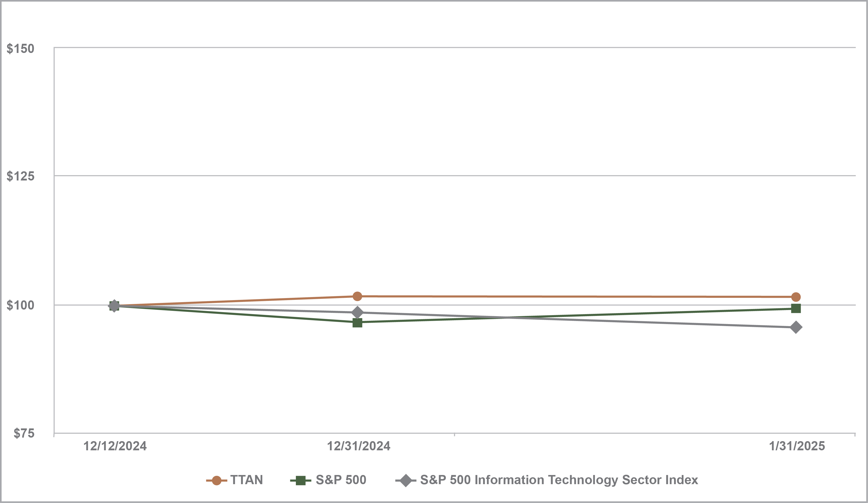Click the 1/31/2025 date axis label
The width and height of the screenshot is (868, 503).
click(x=797, y=446)
